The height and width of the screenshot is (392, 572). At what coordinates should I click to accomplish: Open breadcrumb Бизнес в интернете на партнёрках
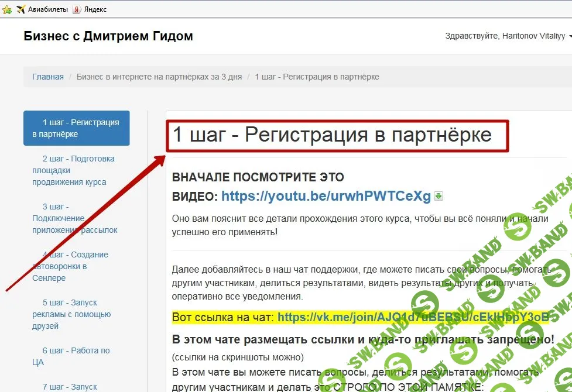159,77
